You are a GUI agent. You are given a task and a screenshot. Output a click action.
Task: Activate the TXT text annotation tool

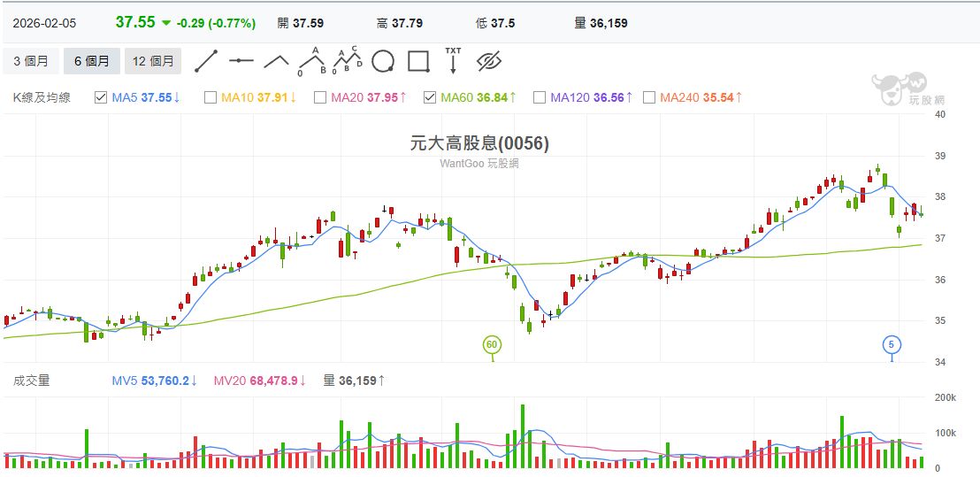coord(453,61)
